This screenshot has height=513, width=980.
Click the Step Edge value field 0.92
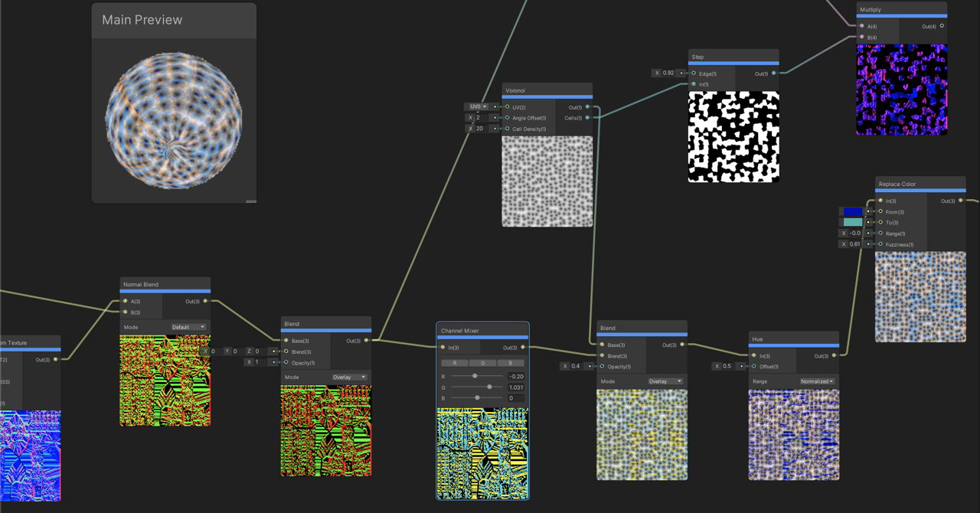pos(668,73)
